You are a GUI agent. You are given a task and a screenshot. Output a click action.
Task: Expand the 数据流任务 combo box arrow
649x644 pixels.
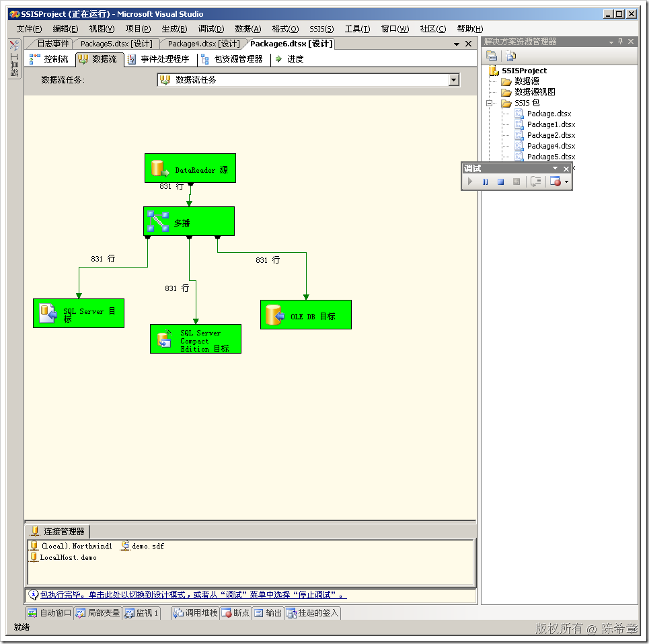coord(454,80)
